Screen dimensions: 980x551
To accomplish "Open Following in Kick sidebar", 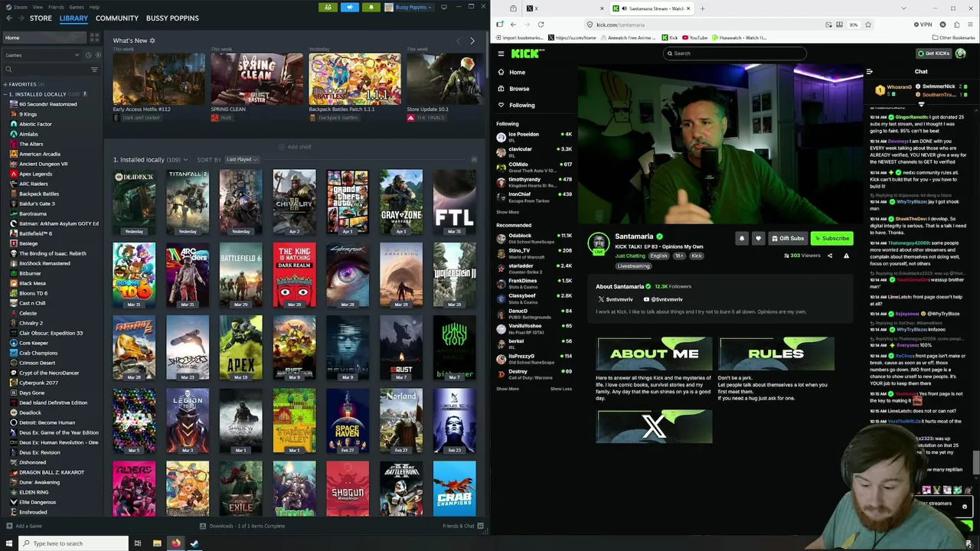I will 516,105.
